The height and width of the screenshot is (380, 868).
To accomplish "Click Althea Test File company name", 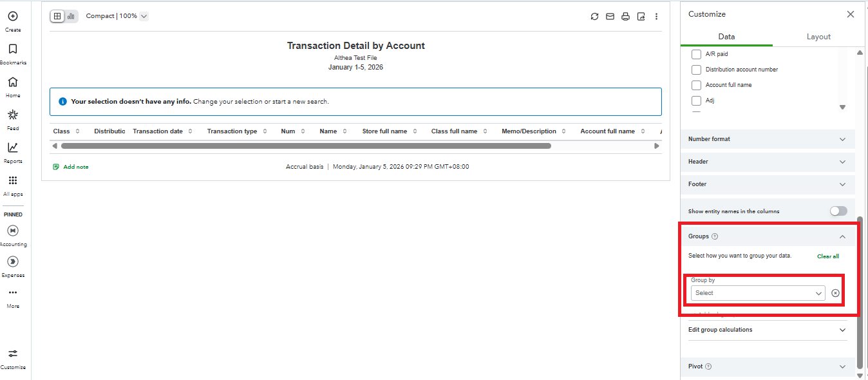I will (x=355, y=58).
